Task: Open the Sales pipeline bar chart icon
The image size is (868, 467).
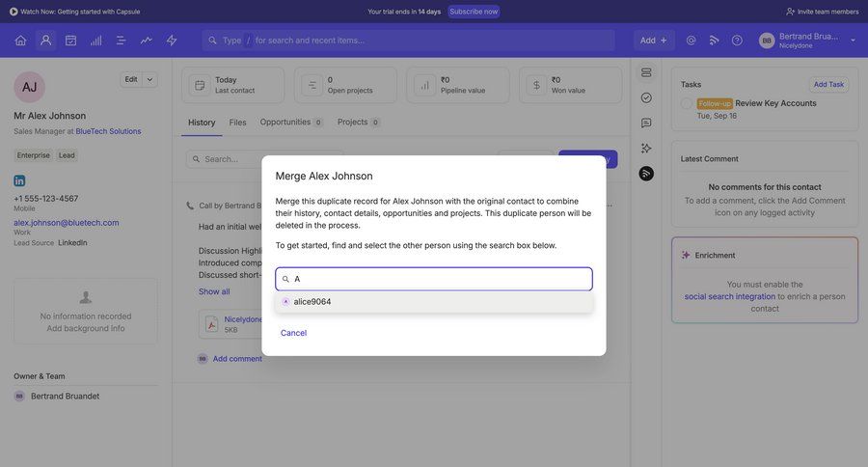Action: click(x=95, y=41)
